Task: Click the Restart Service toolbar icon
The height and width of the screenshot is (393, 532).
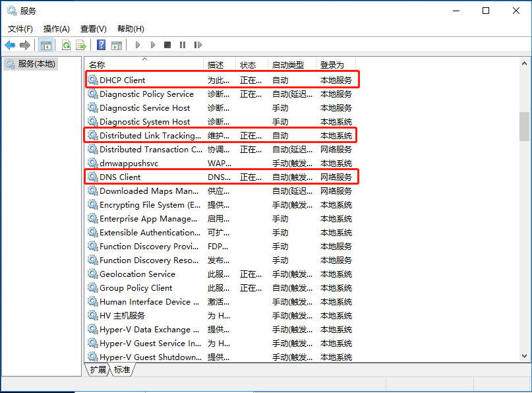Action: coord(198,45)
